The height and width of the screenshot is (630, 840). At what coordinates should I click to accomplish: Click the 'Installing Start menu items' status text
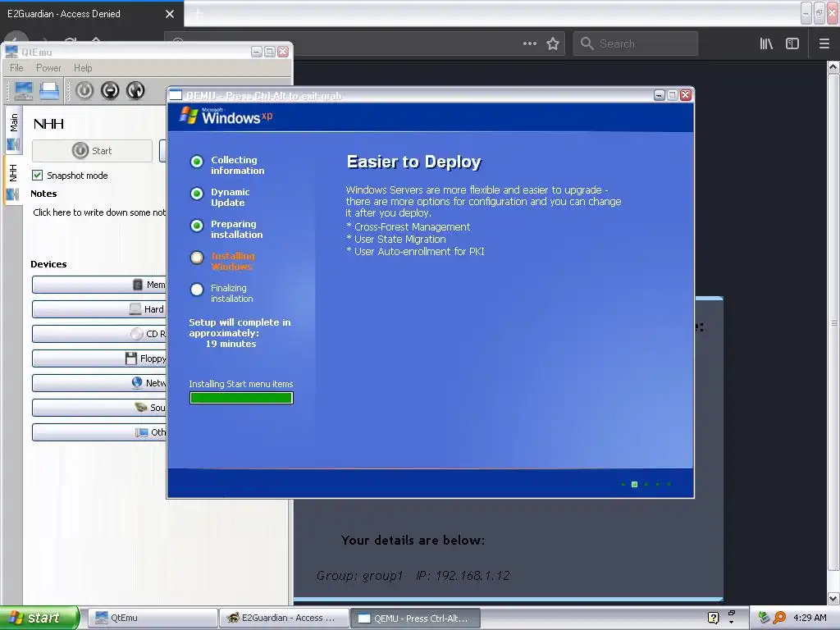[x=241, y=384]
